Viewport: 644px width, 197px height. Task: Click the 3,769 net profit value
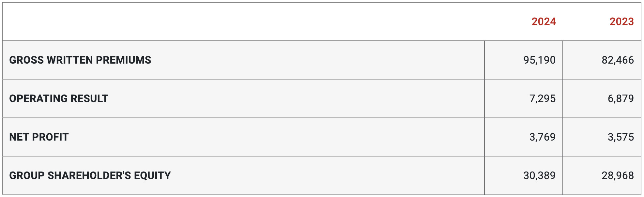pos(542,137)
